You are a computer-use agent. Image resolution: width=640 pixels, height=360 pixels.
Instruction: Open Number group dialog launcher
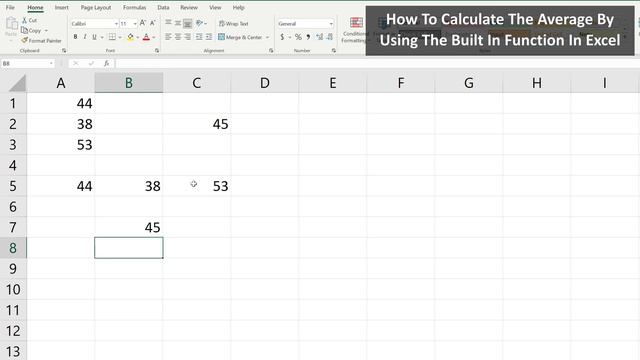(x=334, y=51)
